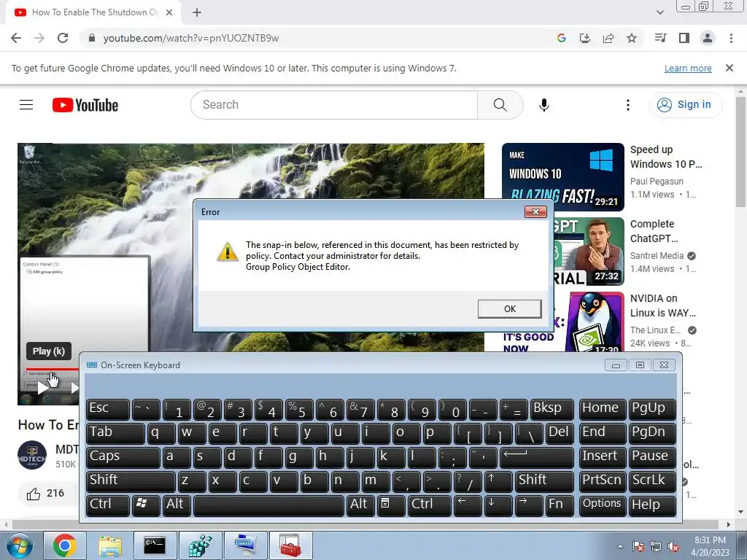Open YouTube settings three-dot menu
This screenshot has height=560, width=747.
coord(628,105)
